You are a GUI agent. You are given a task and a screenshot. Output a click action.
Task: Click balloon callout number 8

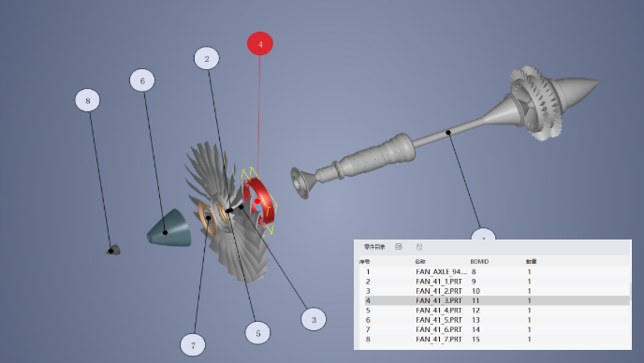pyautogui.click(x=87, y=100)
